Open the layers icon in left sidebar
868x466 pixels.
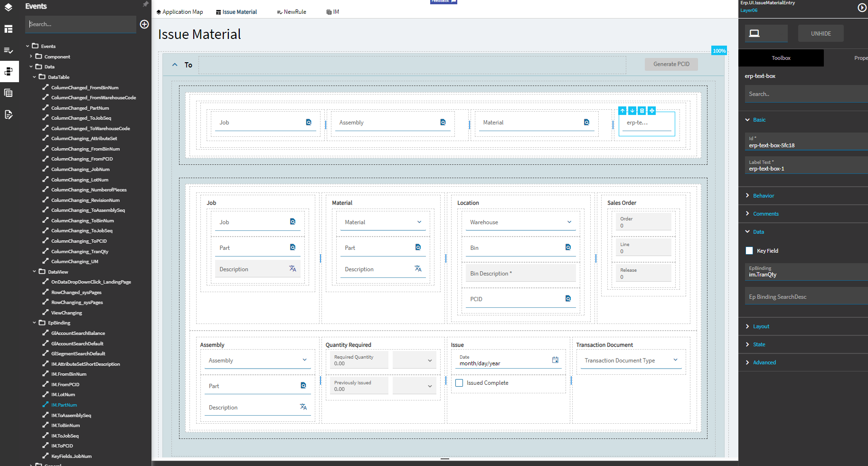coord(9,7)
